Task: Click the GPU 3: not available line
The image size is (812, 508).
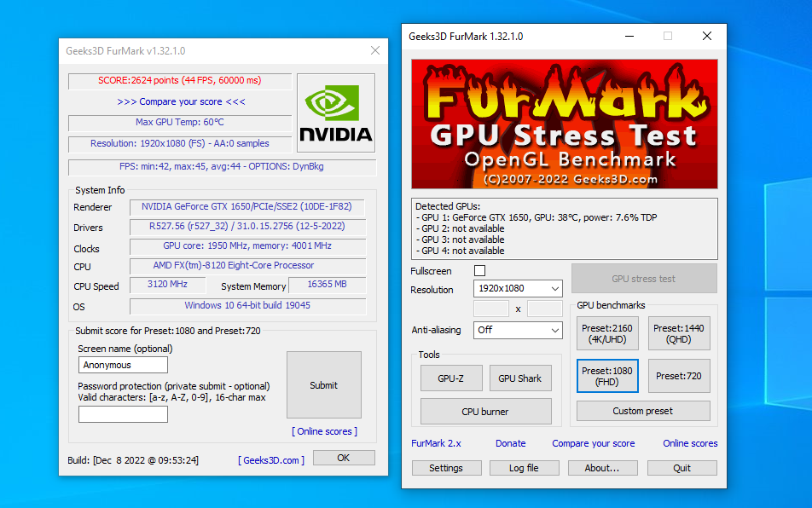Action: tap(461, 240)
